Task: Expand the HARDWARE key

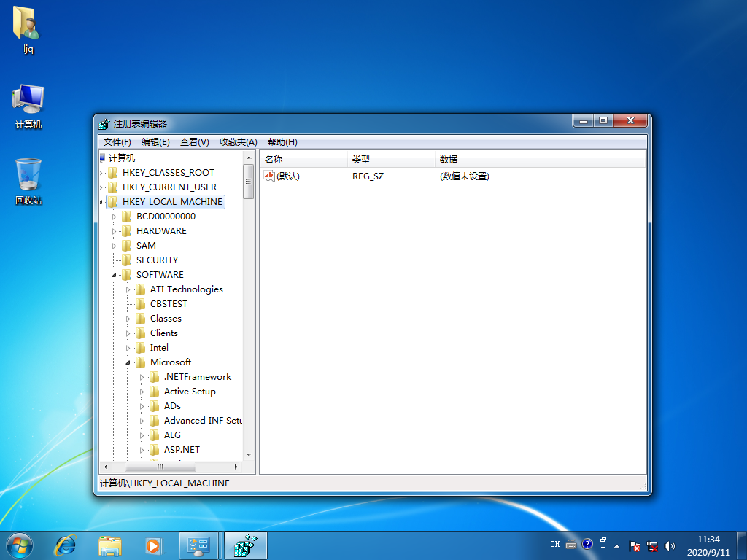Action: pos(115,231)
